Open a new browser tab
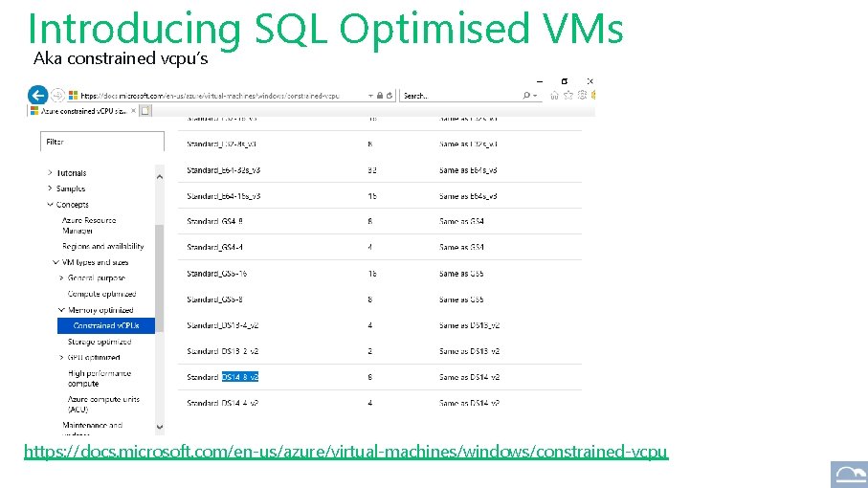 click(145, 111)
